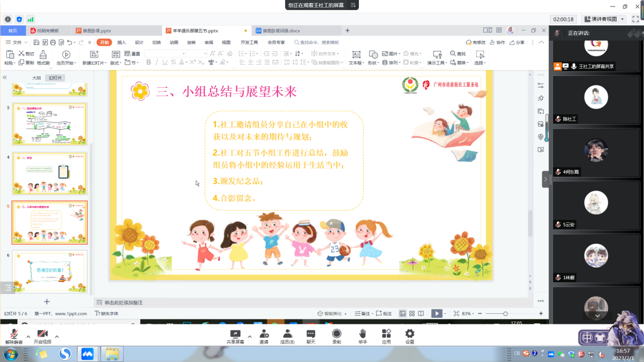The image size is (644, 362).
Task: Click the Copy (复制) tool
Action: point(26,63)
